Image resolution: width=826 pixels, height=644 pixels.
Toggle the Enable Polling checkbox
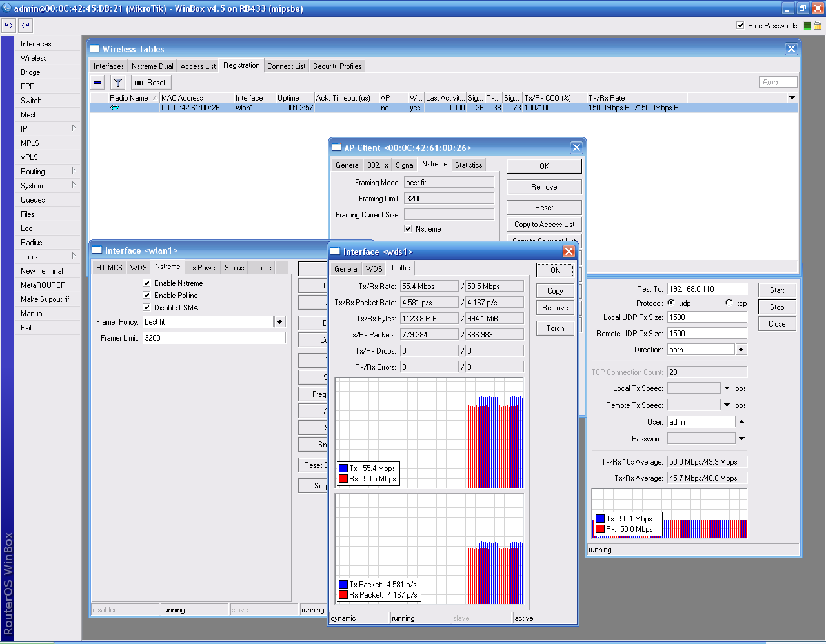(146, 296)
